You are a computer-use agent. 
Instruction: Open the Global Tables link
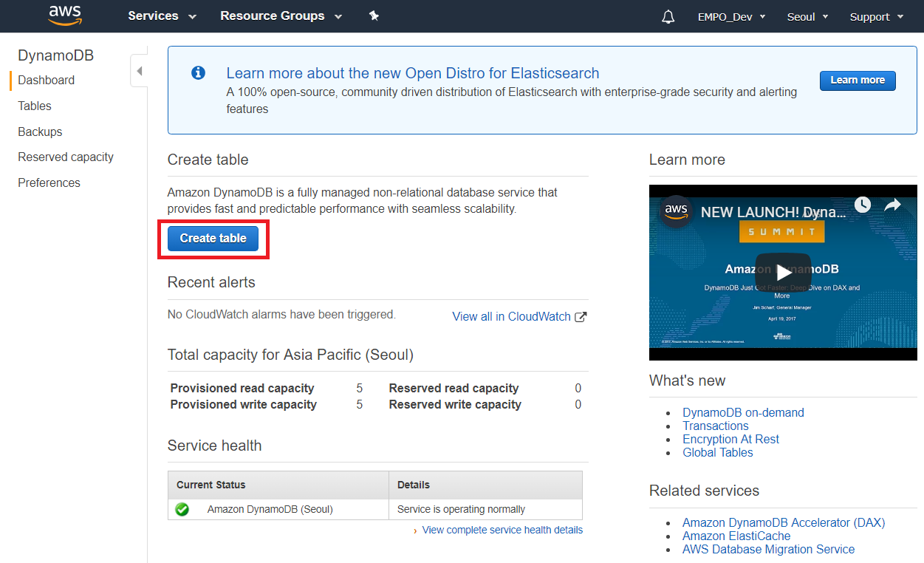(718, 452)
